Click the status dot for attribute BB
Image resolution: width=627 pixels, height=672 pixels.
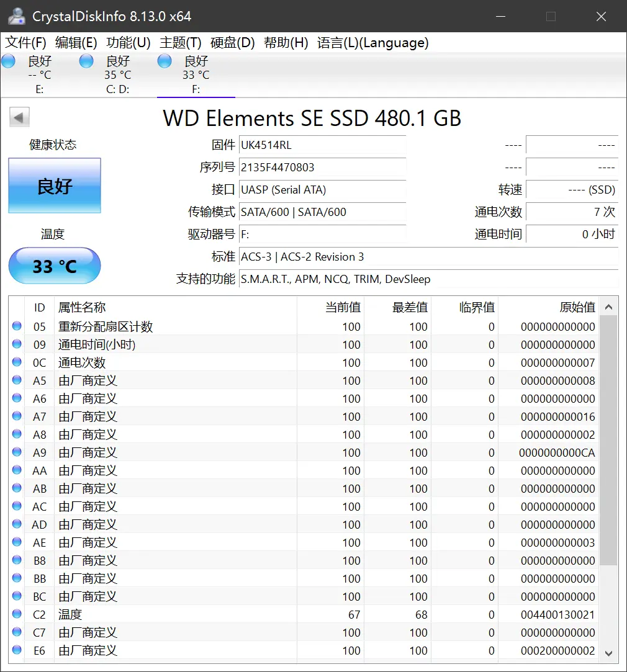pyautogui.click(x=17, y=578)
